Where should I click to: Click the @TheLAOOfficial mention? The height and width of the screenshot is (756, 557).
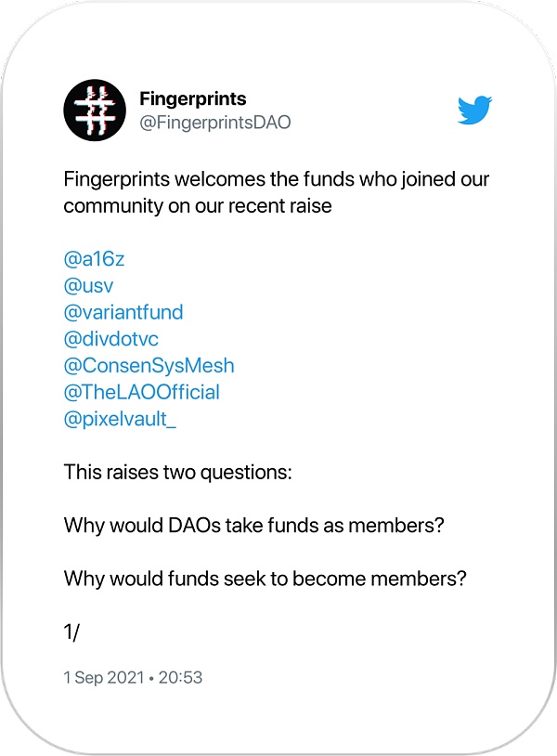[141, 392]
